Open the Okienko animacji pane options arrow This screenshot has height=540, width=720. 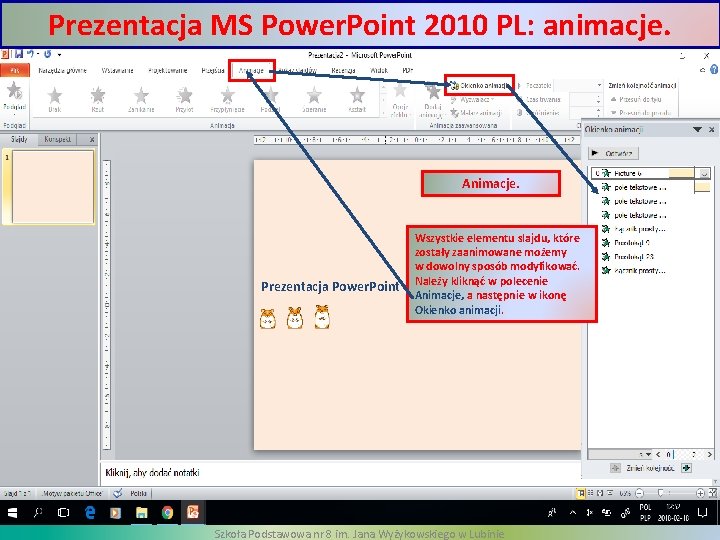click(697, 129)
